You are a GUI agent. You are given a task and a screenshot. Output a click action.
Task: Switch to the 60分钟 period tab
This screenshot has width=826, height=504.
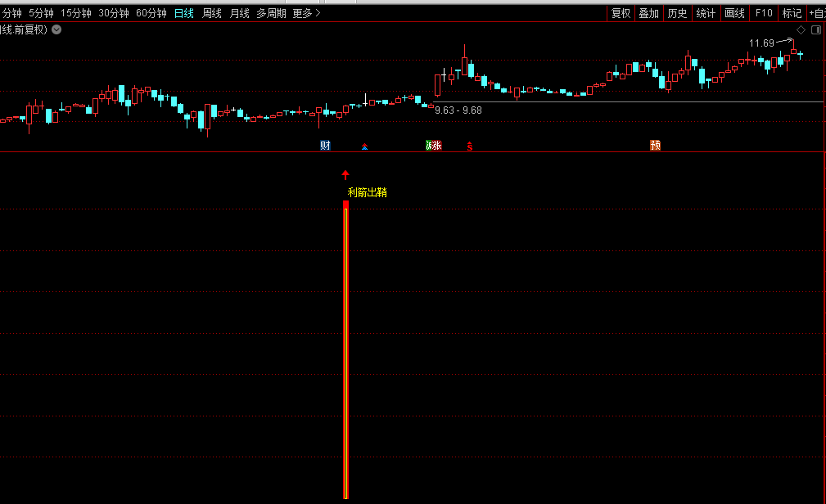coord(151,13)
